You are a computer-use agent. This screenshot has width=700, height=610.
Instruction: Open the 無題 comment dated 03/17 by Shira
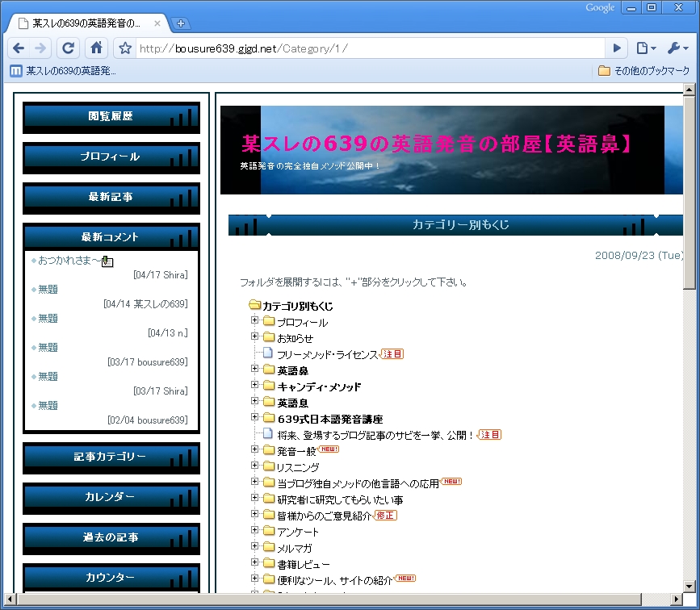48,376
